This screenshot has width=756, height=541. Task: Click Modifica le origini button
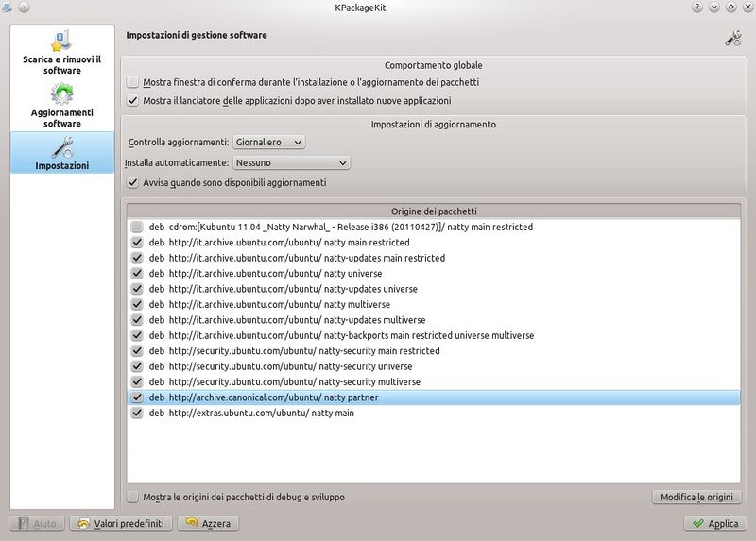(x=696, y=497)
